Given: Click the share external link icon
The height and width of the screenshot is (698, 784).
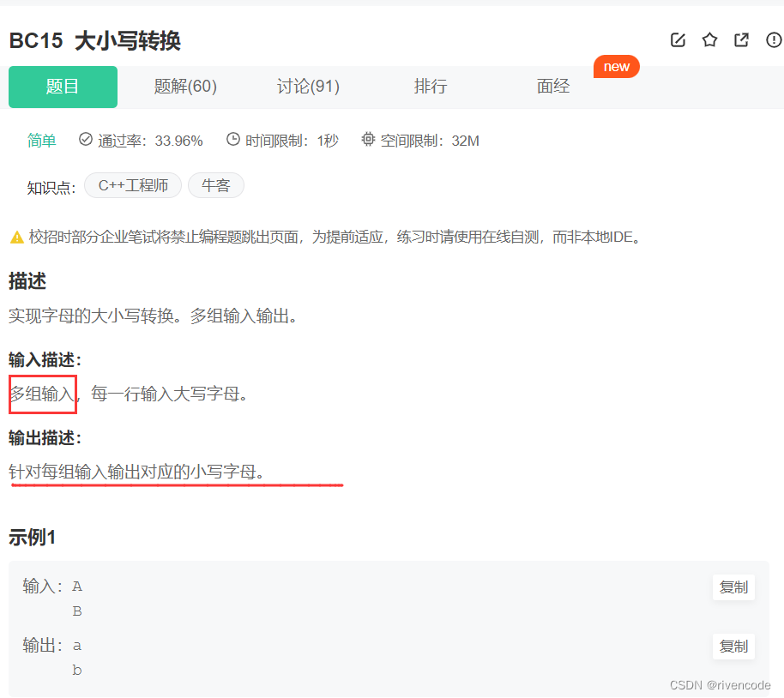Looking at the screenshot, I should pyautogui.click(x=741, y=40).
